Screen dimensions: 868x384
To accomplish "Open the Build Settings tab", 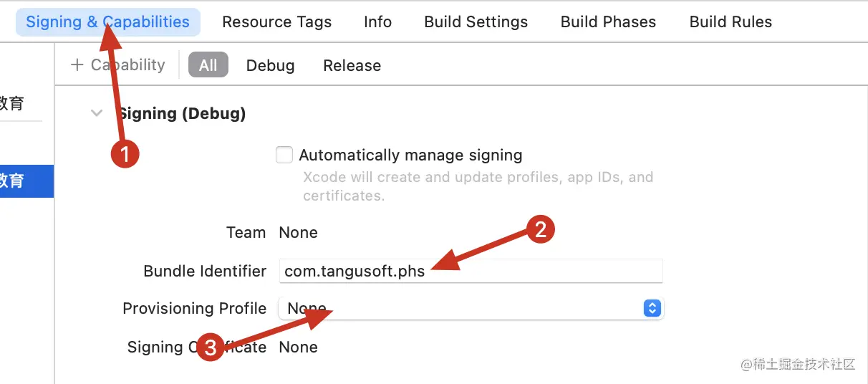I will point(476,22).
